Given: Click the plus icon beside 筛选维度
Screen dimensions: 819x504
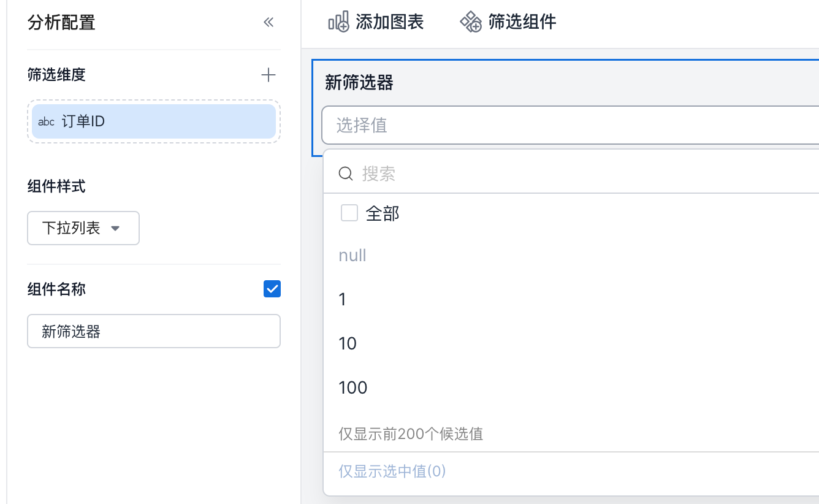Looking at the screenshot, I should 268,75.
